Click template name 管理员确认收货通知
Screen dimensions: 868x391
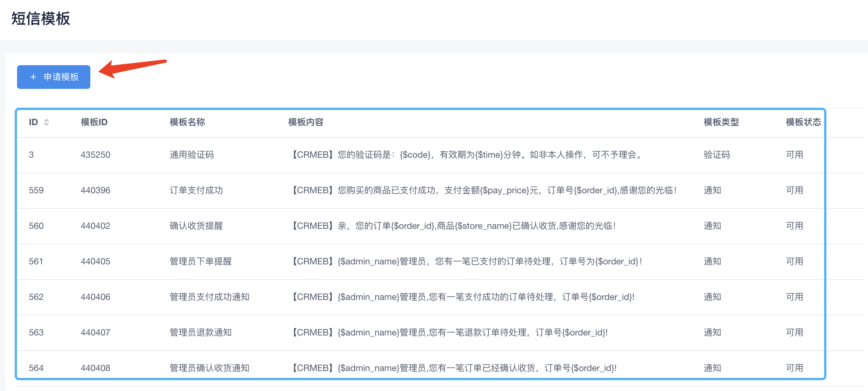point(210,368)
